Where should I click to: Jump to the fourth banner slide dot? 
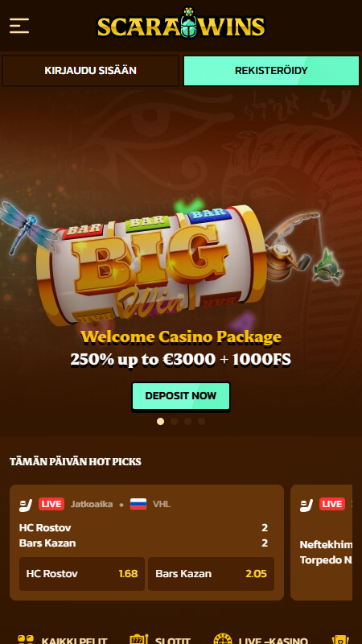[x=201, y=421]
